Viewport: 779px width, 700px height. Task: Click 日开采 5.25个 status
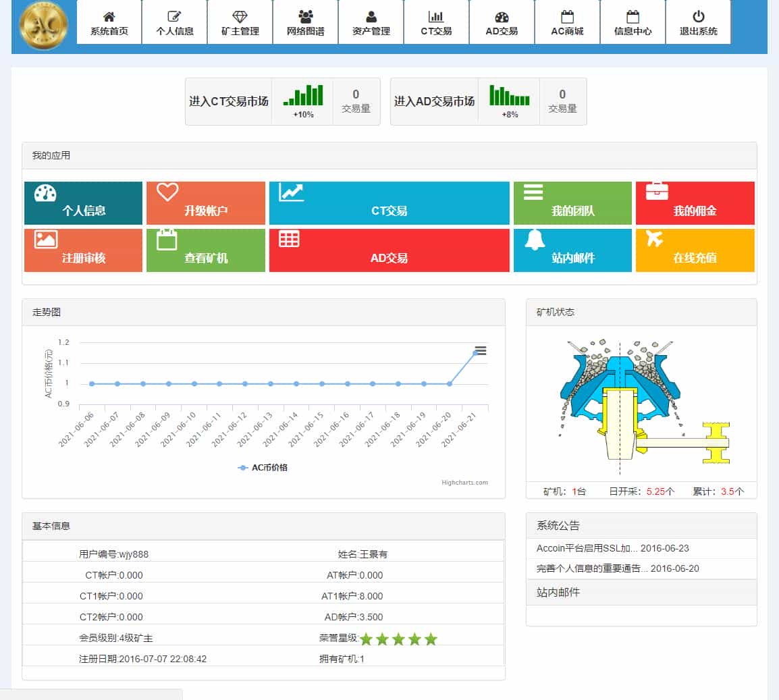pos(642,491)
